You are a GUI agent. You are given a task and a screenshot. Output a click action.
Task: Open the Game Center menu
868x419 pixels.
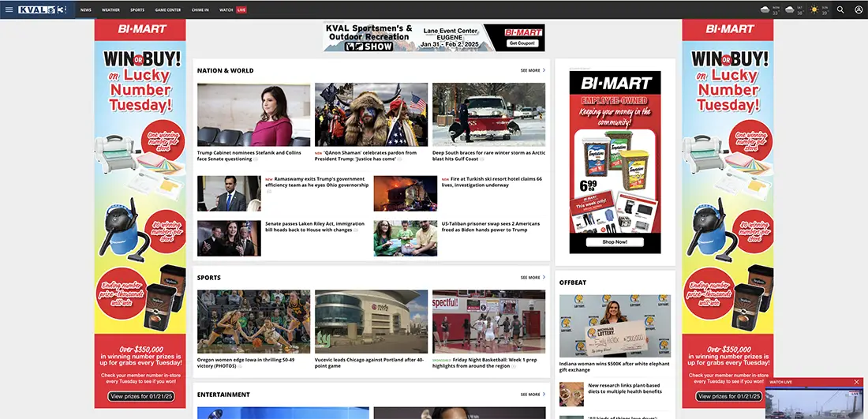[168, 10]
